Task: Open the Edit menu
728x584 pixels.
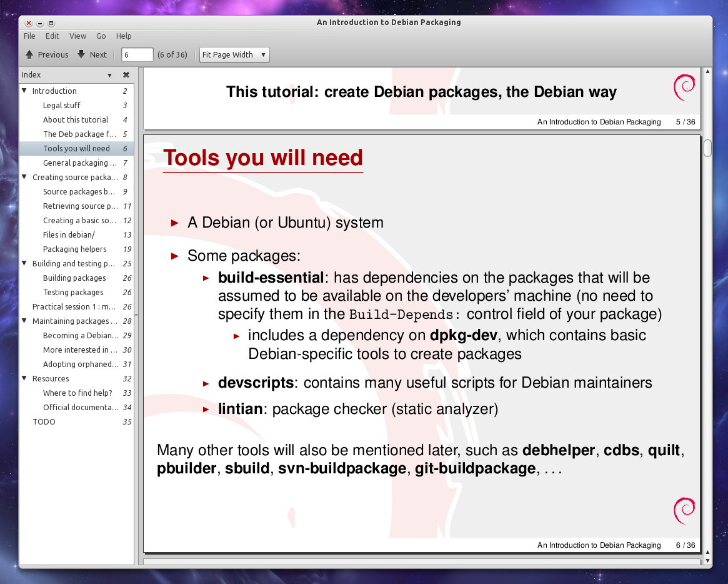Action: 52,36
